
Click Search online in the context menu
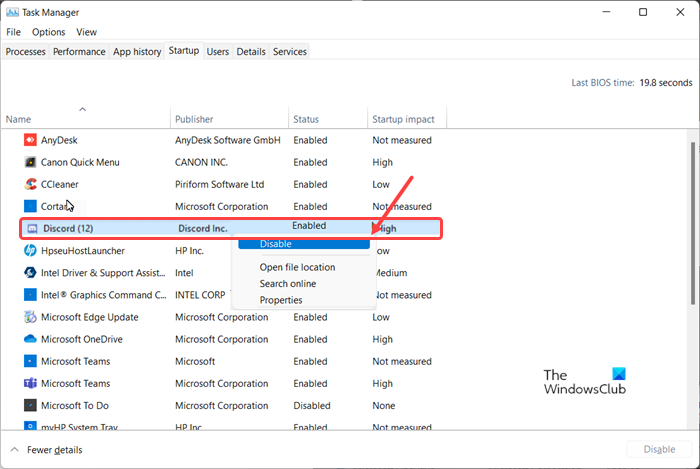pyautogui.click(x=288, y=284)
